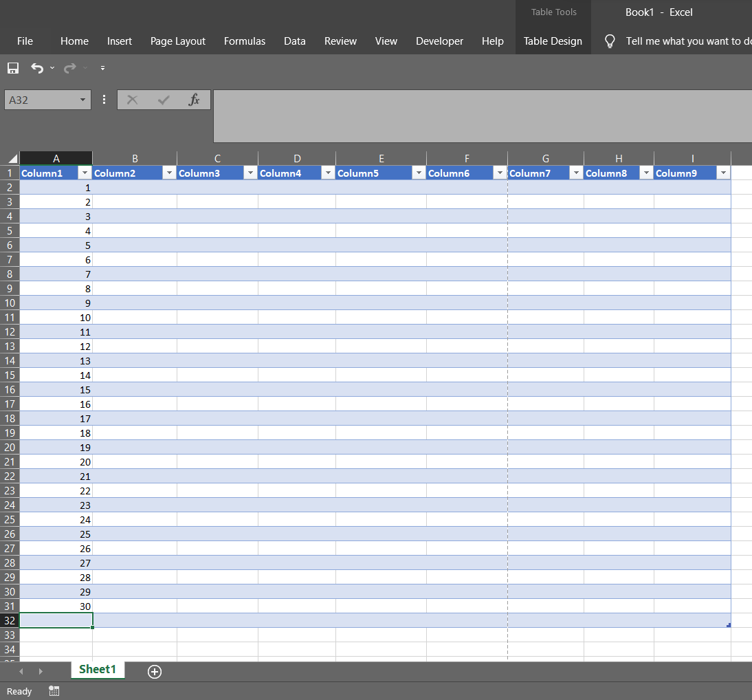Screen dimensions: 752x700
Task: Select row 15 header
Action: (10, 375)
